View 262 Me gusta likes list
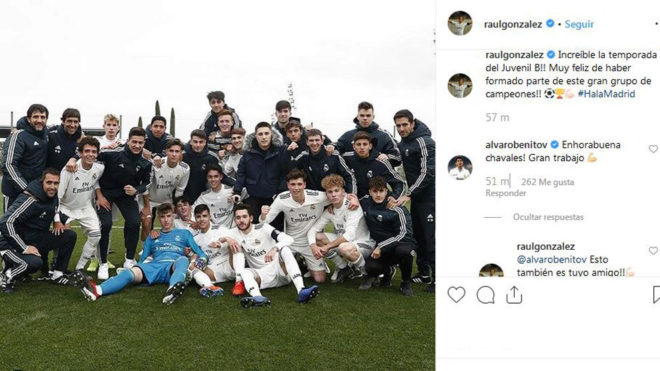Image resolution: width=660 pixels, height=371 pixels. [x=548, y=182]
